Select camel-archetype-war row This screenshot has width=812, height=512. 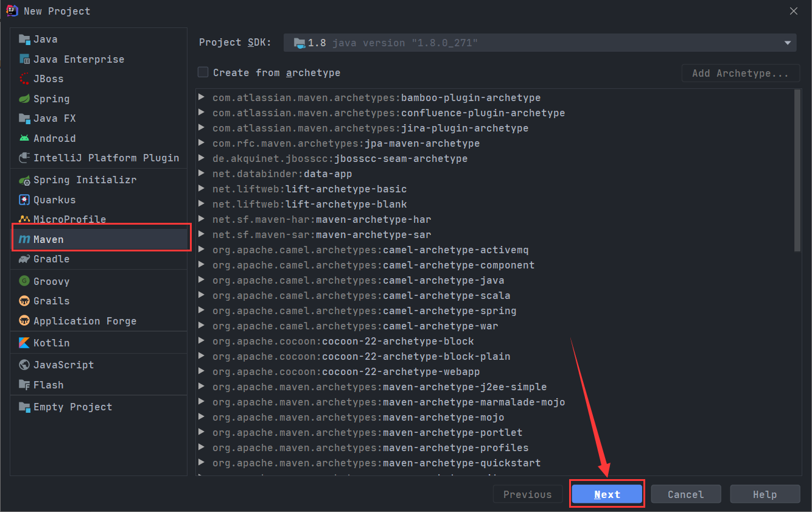point(495,326)
